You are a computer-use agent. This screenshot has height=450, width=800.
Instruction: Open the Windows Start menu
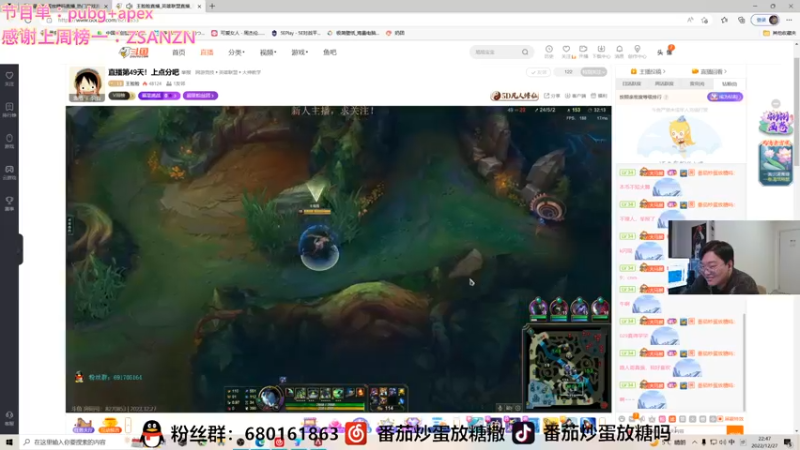(x=9, y=442)
